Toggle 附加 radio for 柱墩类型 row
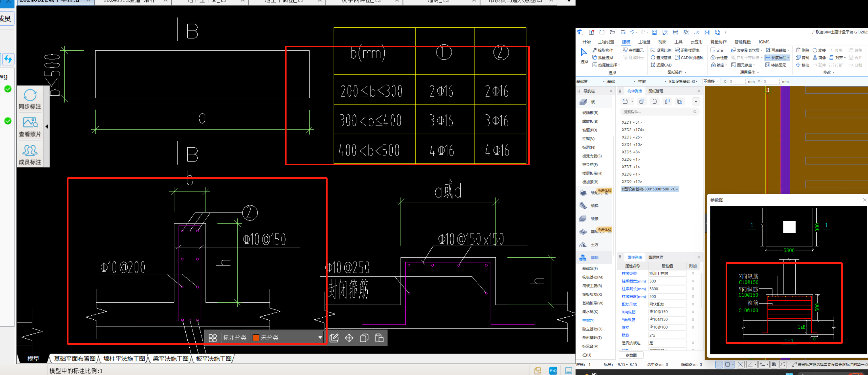This screenshot has height=375, width=868. [693, 274]
